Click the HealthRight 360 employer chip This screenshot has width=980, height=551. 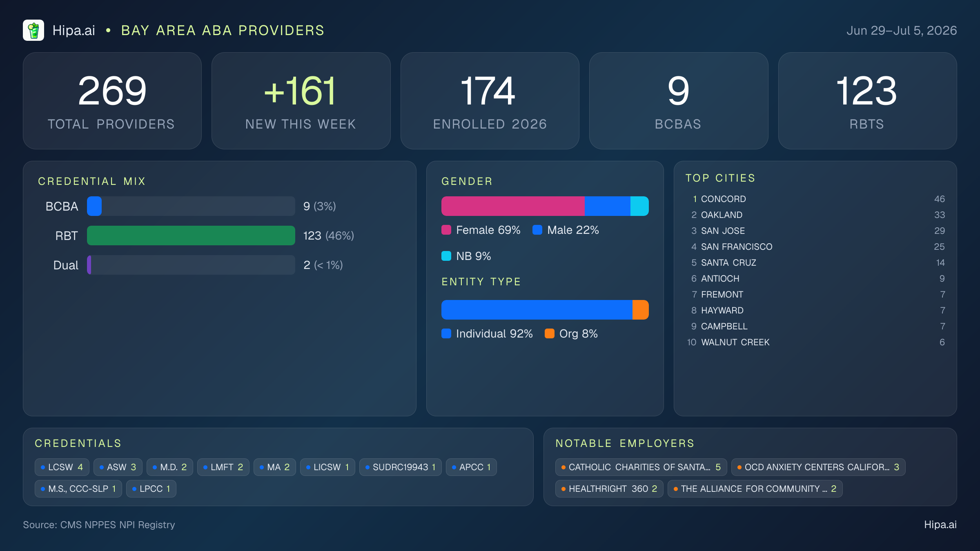[x=609, y=489]
